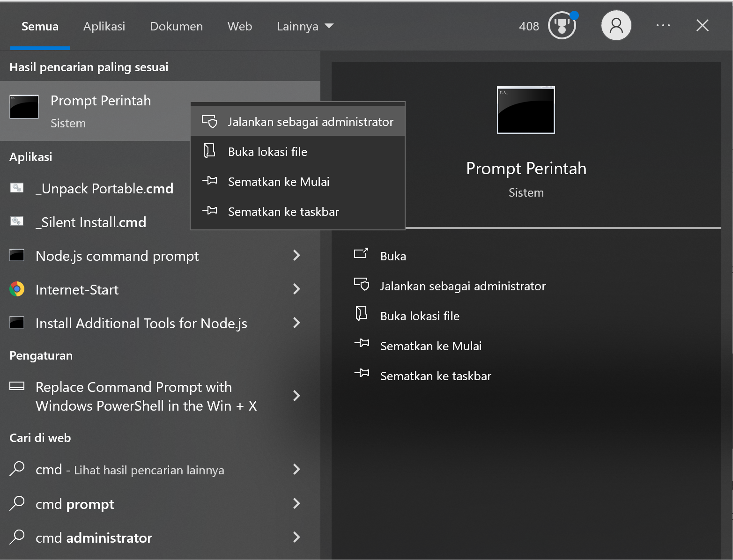Choose Sematkan ke Mulai in context menu

297,182
